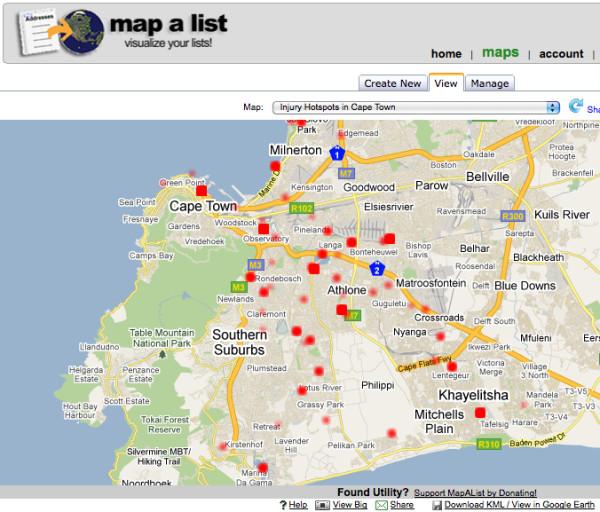This screenshot has width=600, height=512.
Task: Go to the home navigation link
Action: tap(446, 54)
